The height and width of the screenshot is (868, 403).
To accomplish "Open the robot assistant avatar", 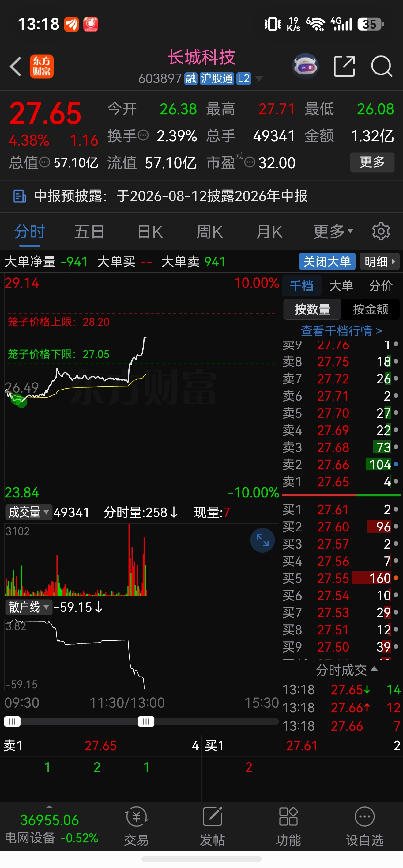I will tap(305, 66).
